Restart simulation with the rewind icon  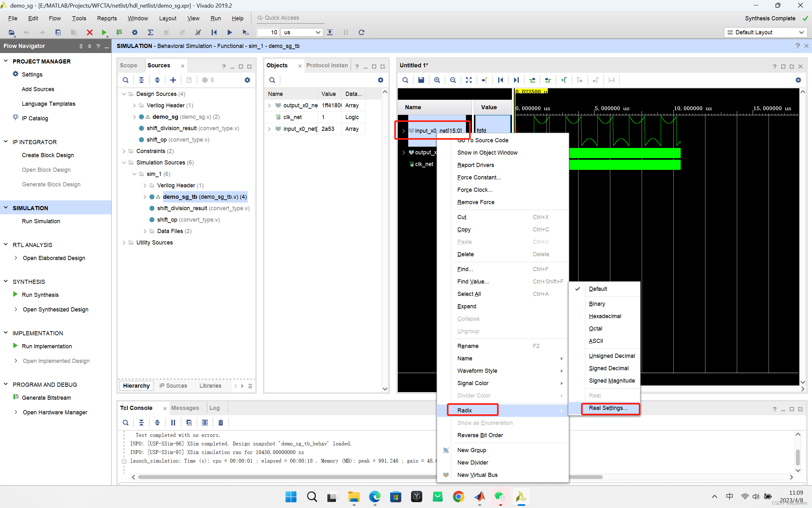pos(214,32)
